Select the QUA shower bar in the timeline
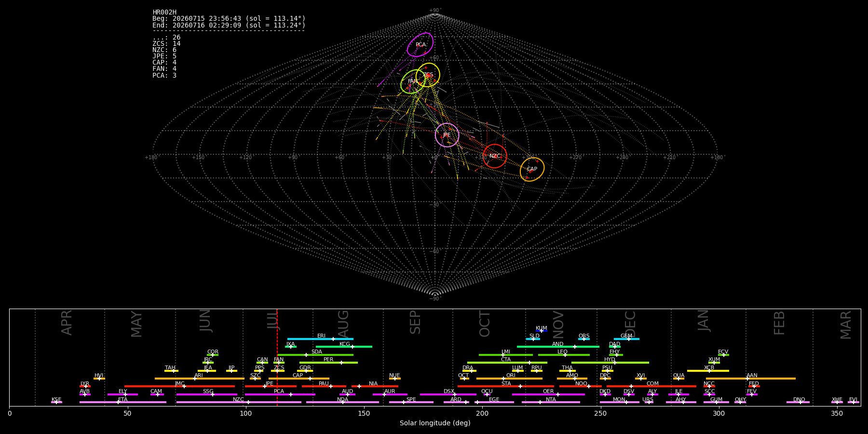This screenshot has width=868, height=434. [678, 379]
